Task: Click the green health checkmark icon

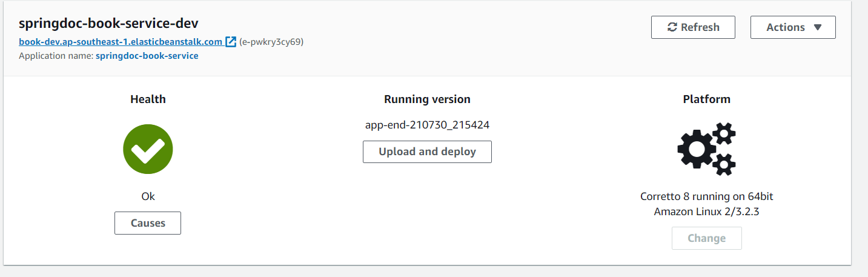Action: coord(148,149)
